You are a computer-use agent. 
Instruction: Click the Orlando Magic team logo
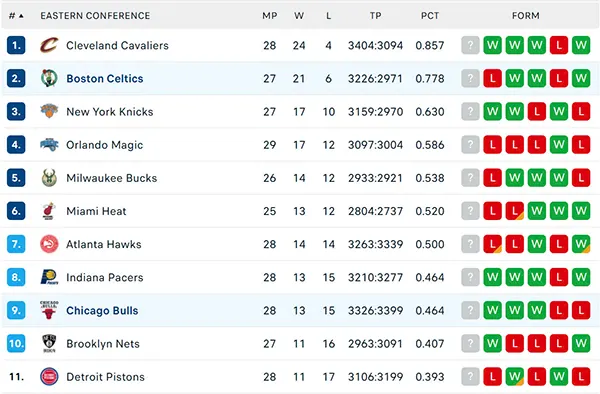pyautogui.click(x=49, y=145)
